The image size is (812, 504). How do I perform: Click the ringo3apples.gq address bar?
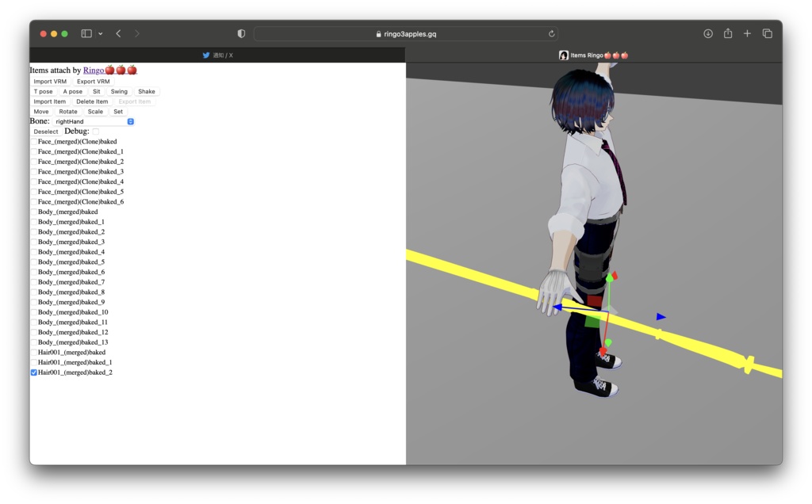tap(407, 33)
